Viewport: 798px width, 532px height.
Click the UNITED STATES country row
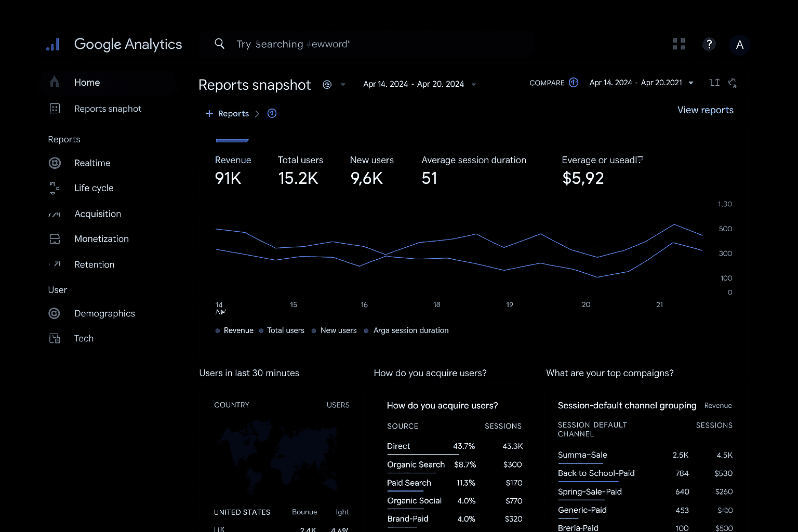(x=281, y=512)
